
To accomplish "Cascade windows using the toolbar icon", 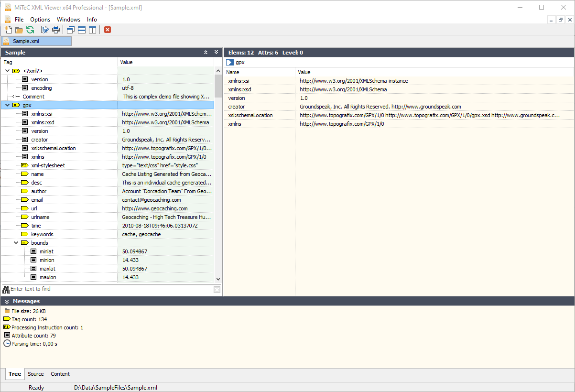I will tap(71, 30).
